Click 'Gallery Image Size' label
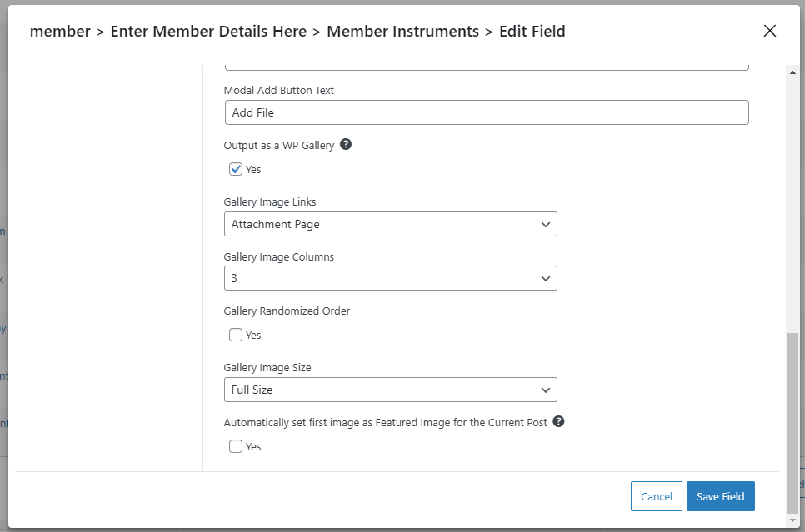Viewport: 805px width, 532px height. coord(267,368)
